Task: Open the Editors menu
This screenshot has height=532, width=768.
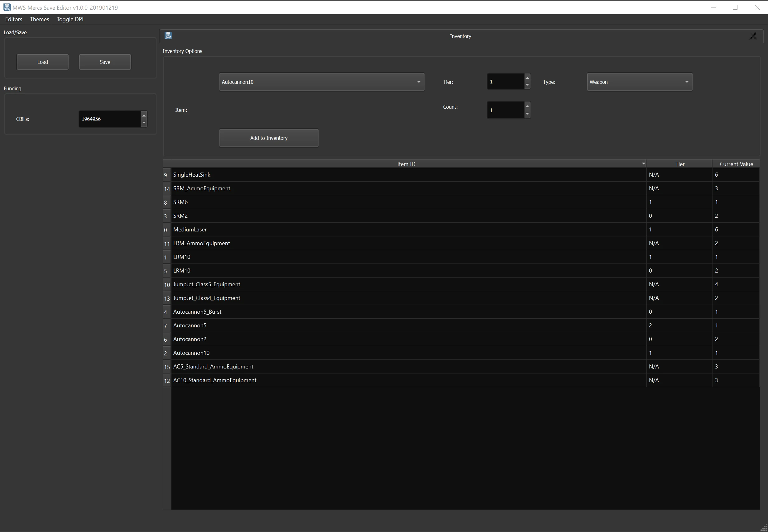Action: pyautogui.click(x=14, y=19)
